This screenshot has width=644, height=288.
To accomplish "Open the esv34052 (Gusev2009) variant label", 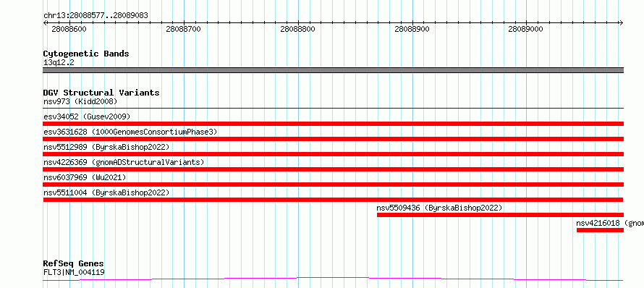I will tap(87, 117).
